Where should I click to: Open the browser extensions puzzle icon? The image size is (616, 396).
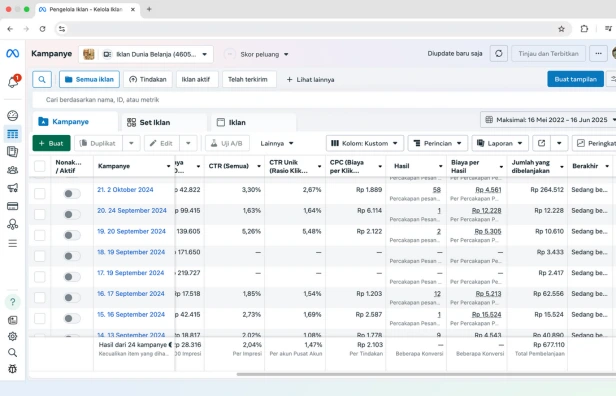click(584, 29)
